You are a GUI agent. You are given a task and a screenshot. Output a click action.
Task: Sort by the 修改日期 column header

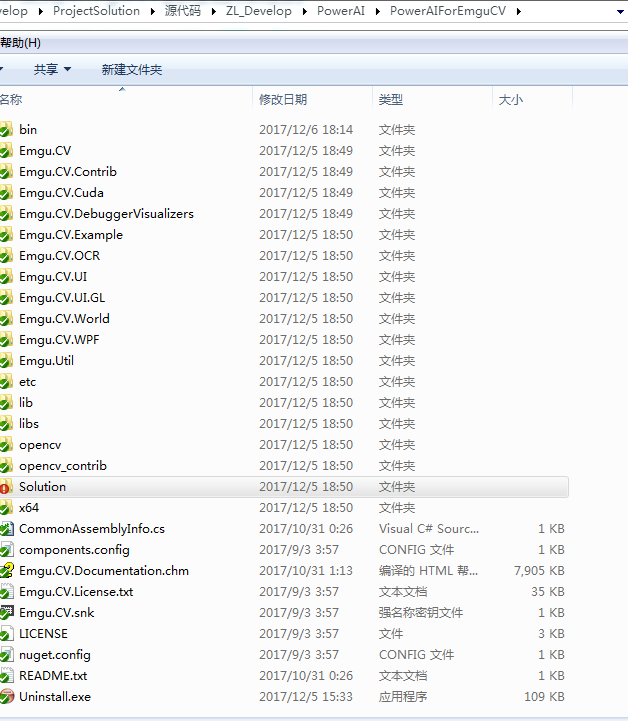point(283,99)
